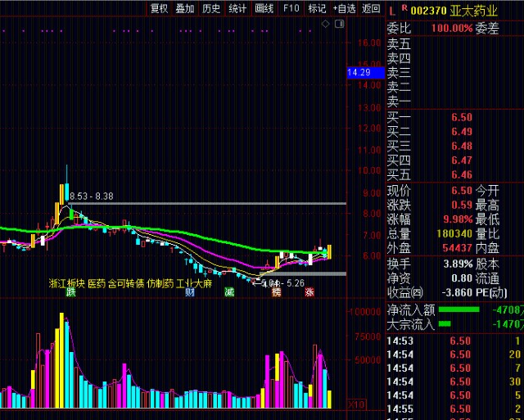Viewport: 524px width, 420px height.
Task: Click the red L marker beside the stock code
Action: click(392, 11)
